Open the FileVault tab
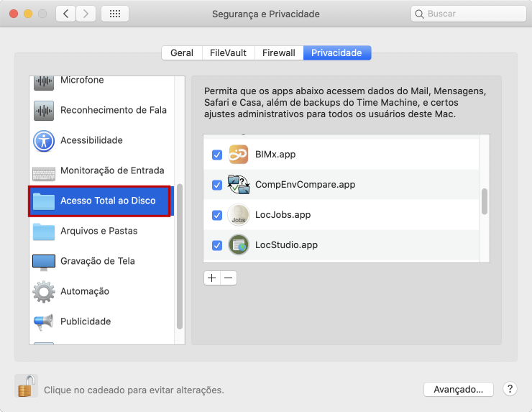Image resolution: width=532 pixels, height=412 pixels. point(228,52)
